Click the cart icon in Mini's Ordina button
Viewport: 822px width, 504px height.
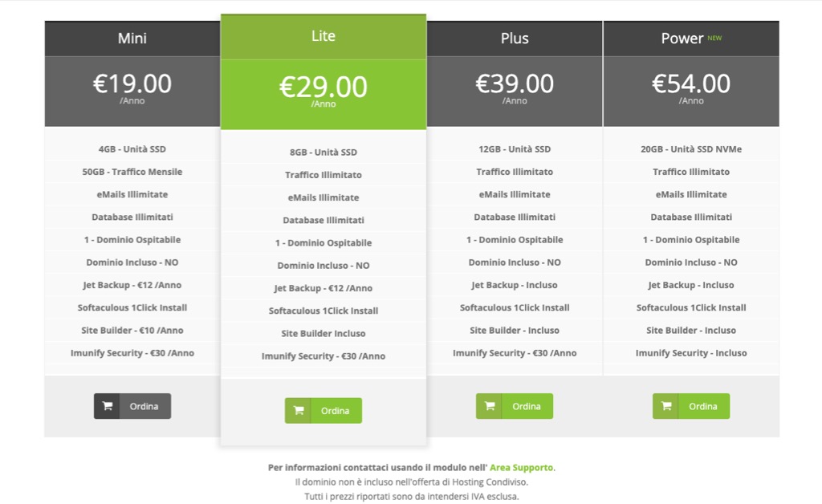tap(106, 406)
